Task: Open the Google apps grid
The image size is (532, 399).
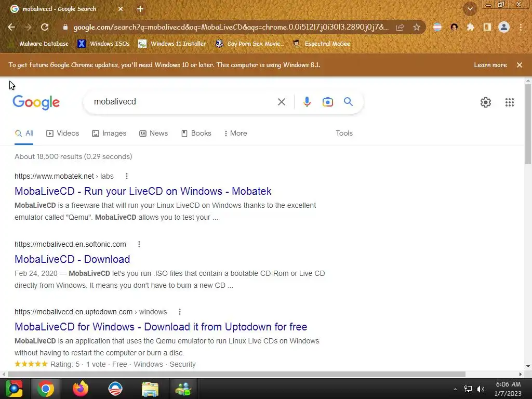Action: click(x=509, y=102)
